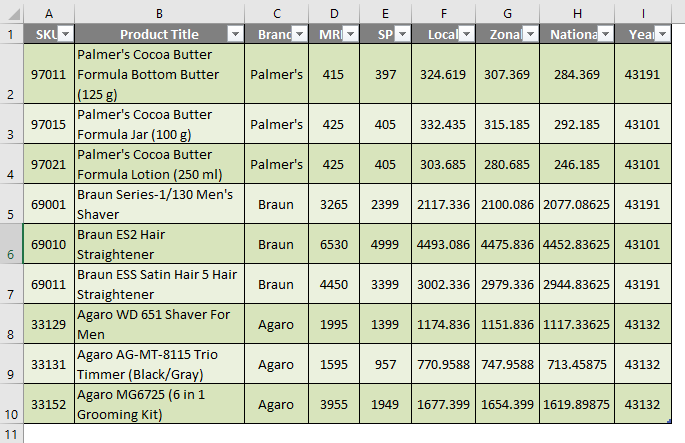Open the Local column filter dropdown

click(465, 34)
